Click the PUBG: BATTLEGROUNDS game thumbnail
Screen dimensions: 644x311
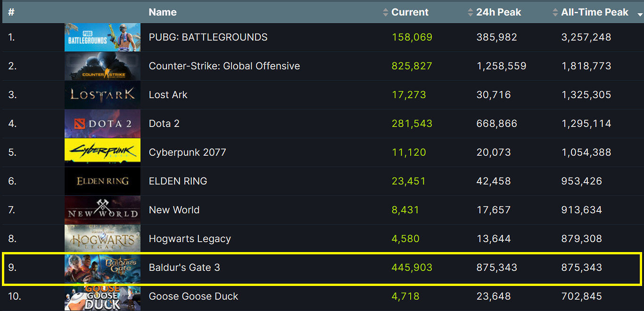pos(102,37)
